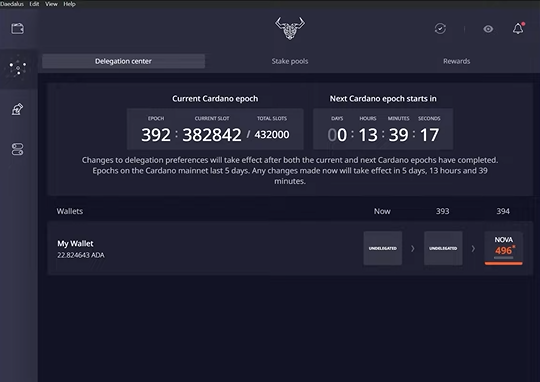Screen dimensions: 540x382
Task: Click the epoch number 392
Action: 156,135
